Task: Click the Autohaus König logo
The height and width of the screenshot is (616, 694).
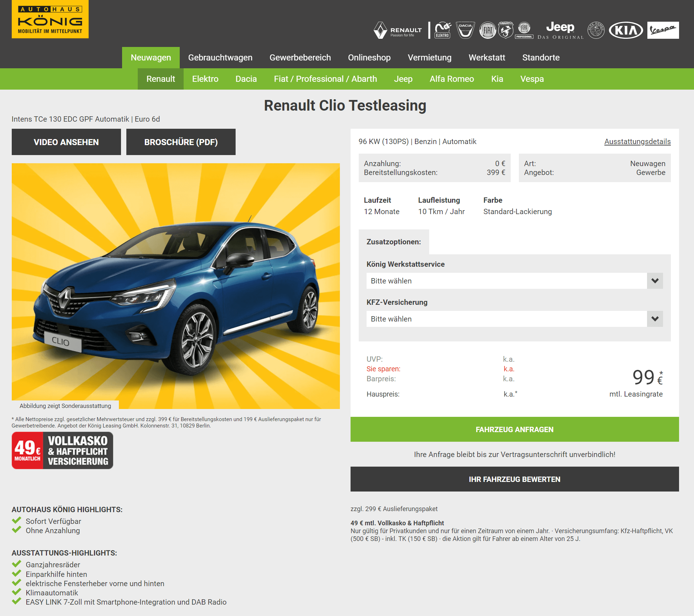Action: (50, 19)
